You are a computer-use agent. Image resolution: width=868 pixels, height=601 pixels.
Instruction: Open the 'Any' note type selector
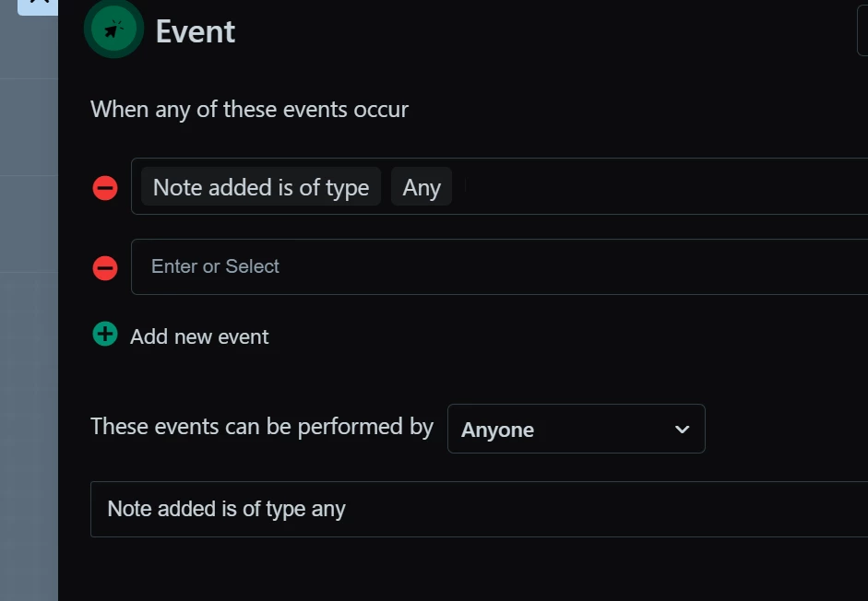[x=422, y=187]
